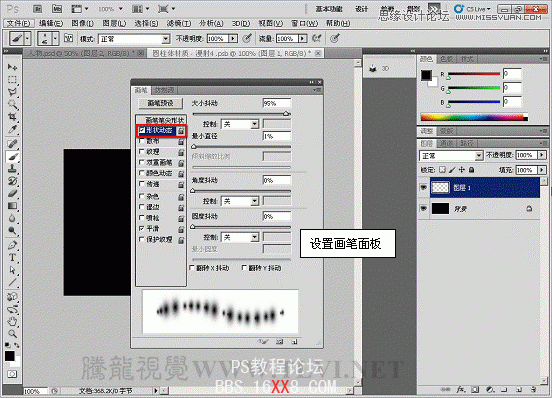This screenshot has height=398, width=552.
Task: Enable airbrush mode icon
Action: pos(316,38)
